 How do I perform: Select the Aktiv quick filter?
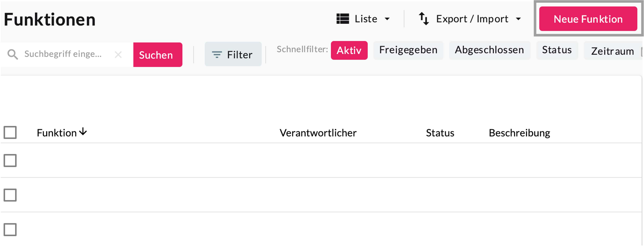(x=349, y=50)
